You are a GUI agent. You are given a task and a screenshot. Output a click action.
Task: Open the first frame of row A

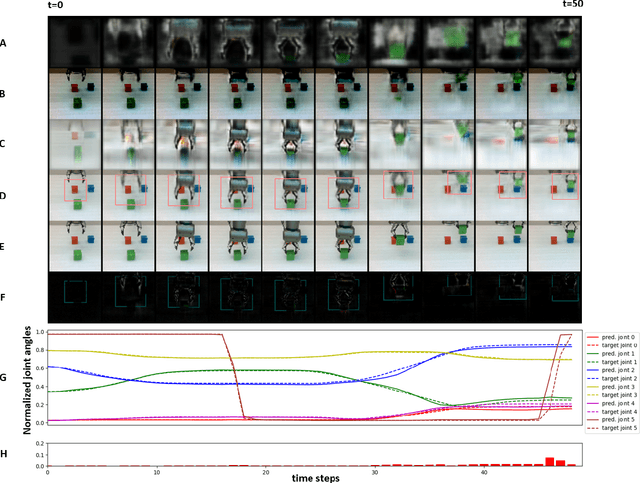point(74,41)
